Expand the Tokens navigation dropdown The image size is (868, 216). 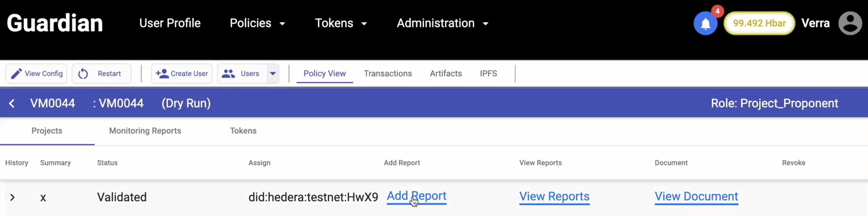[341, 23]
